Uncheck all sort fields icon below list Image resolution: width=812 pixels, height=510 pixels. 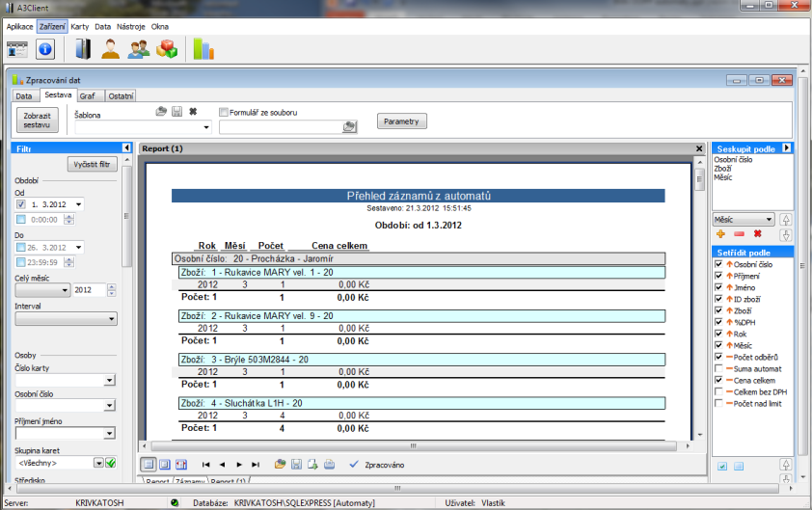[739, 466]
